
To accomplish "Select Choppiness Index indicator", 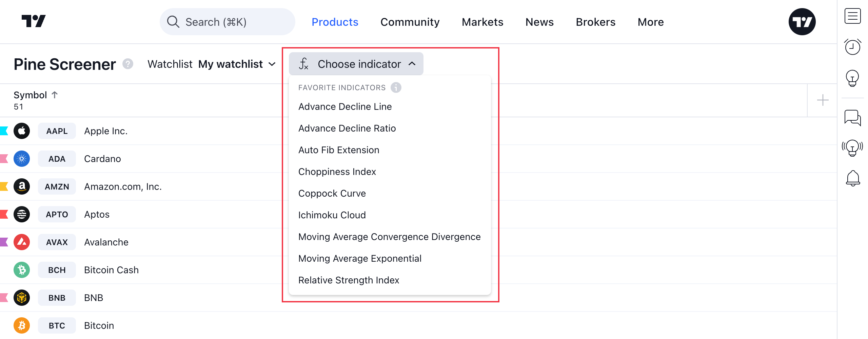I will click(x=390, y=172).
